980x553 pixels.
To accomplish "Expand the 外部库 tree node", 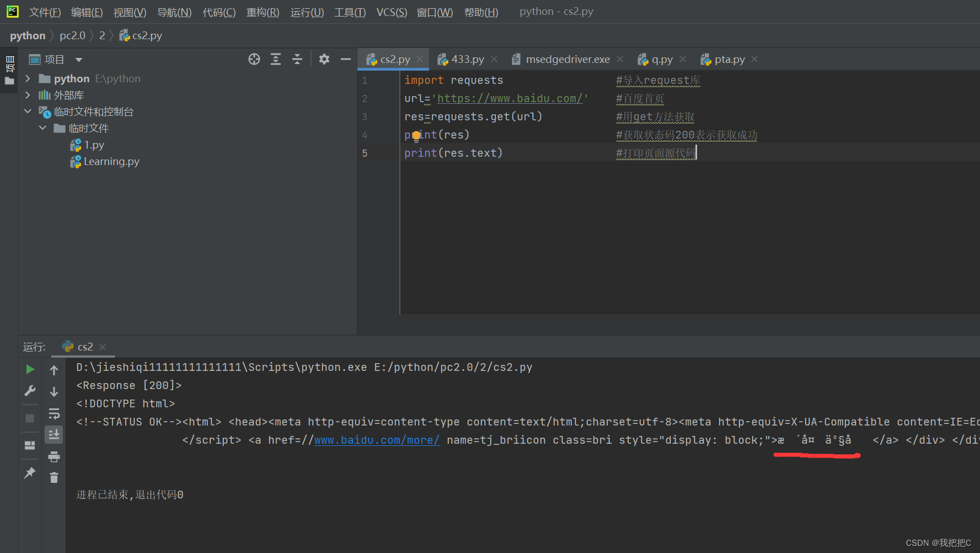I will click(x=28, y=95).
